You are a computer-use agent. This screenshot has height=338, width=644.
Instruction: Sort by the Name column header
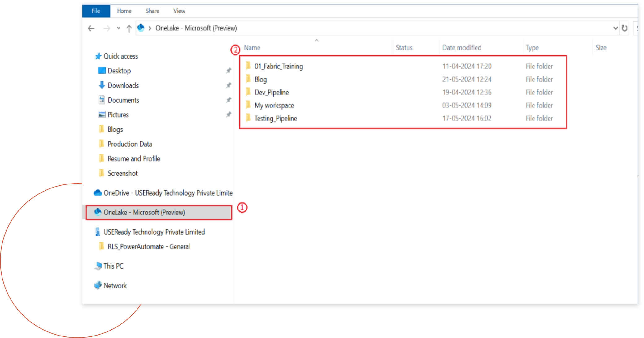(x=252, y=48)
